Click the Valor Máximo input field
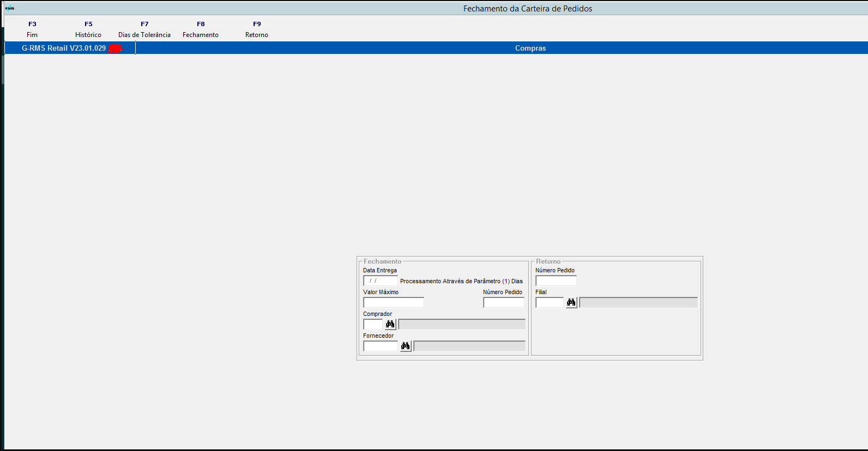This screenshot has height=451, width=868. 394,302
